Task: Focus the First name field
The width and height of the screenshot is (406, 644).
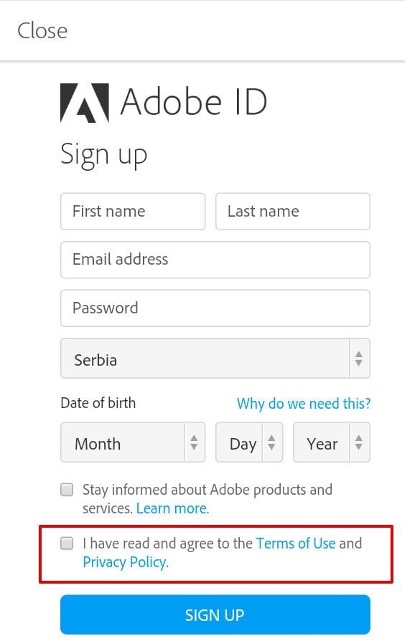Action: (x=133, y=212)
